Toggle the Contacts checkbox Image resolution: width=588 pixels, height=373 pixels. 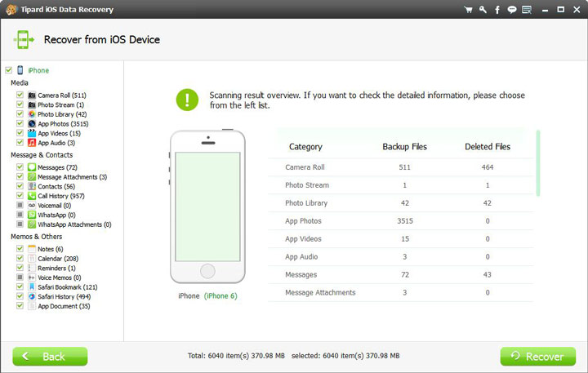(20, 186)
